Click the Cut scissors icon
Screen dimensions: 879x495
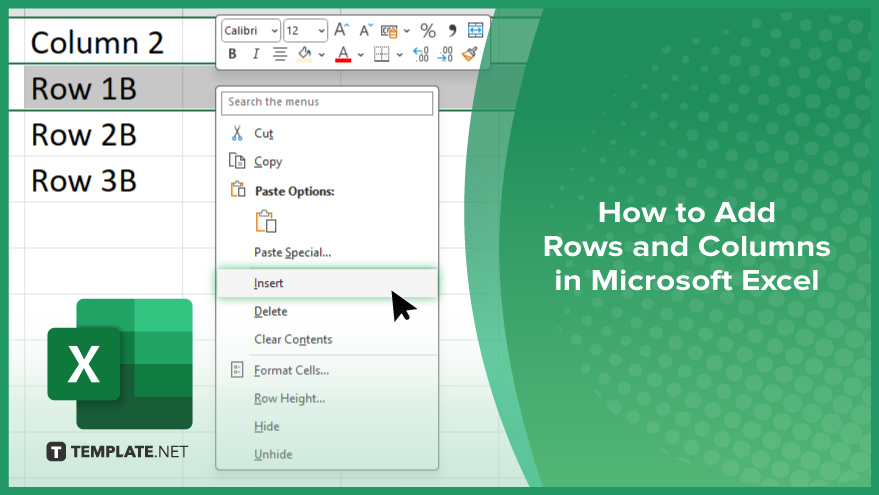click(237, 133)
